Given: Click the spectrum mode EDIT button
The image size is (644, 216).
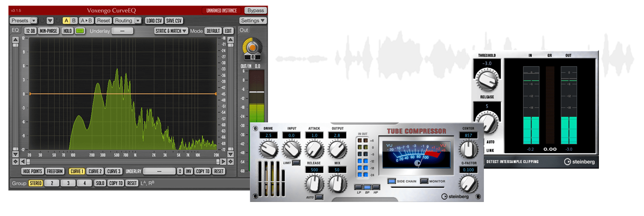Looking at the screenshot, I should 228,31.
